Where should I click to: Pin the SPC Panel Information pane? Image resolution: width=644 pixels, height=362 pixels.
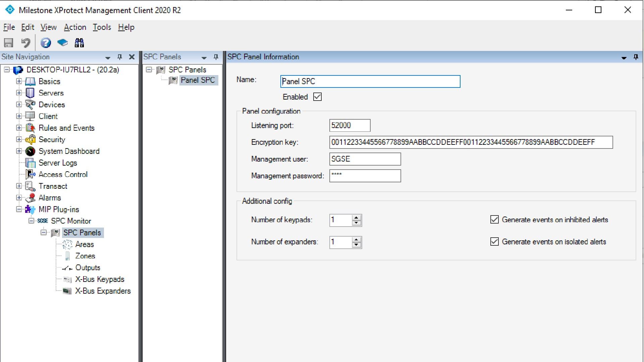pos(636,57)
